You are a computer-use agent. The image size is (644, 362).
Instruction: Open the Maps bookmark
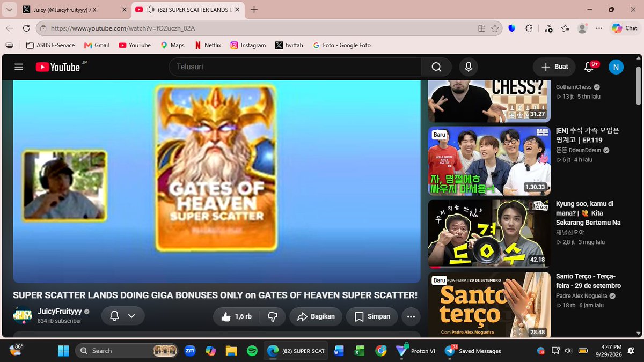pyautogui.click(x=172, y=45)
